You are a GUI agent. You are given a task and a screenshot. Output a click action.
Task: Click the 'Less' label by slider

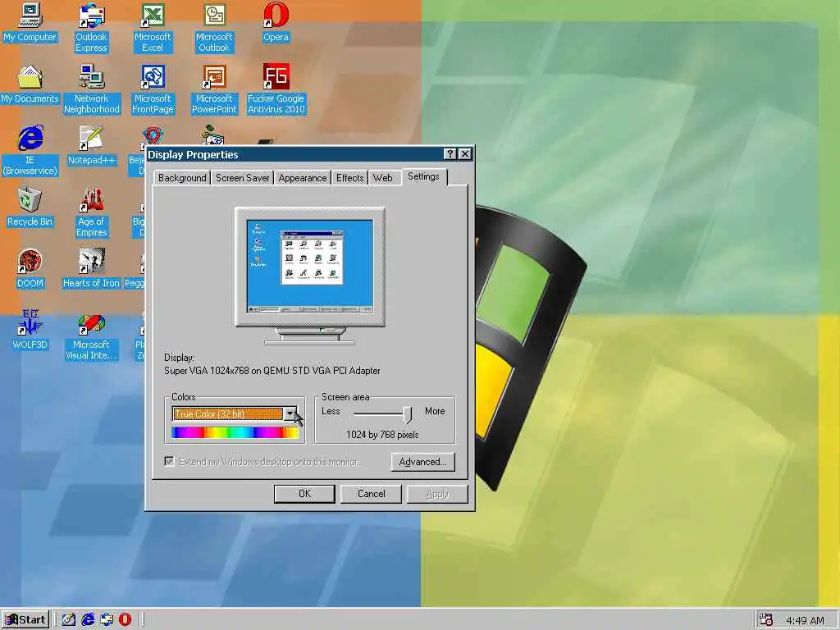(331, 411)
